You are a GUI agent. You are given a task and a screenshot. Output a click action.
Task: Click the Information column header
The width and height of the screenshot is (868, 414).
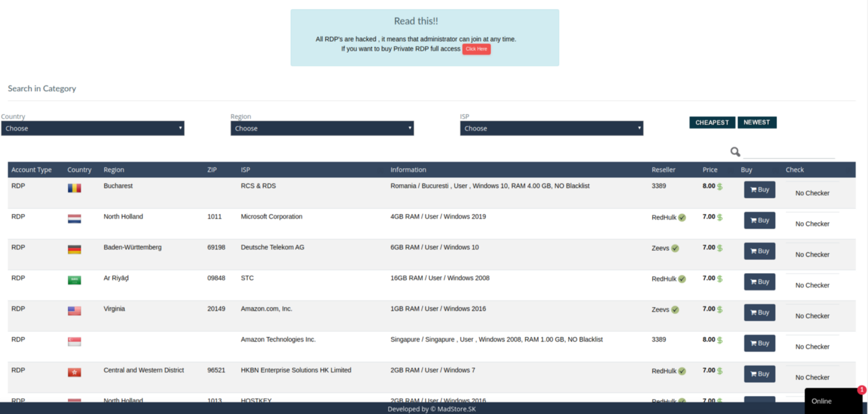pyautogui.click(x=408, y=169)
